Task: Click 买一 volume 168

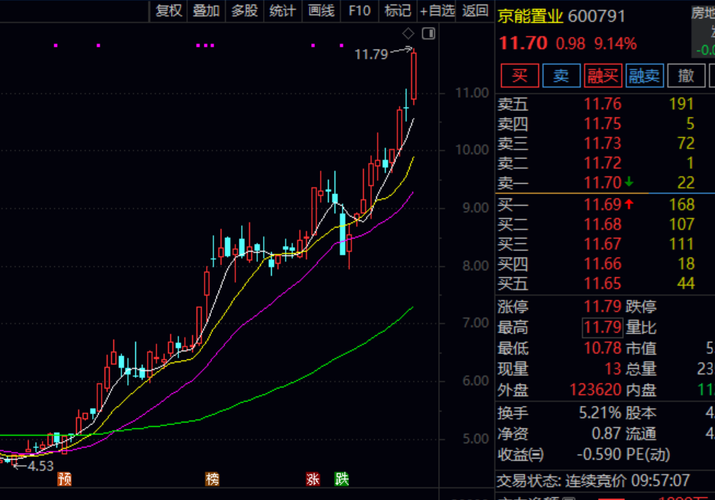Action: coord(681,204)
